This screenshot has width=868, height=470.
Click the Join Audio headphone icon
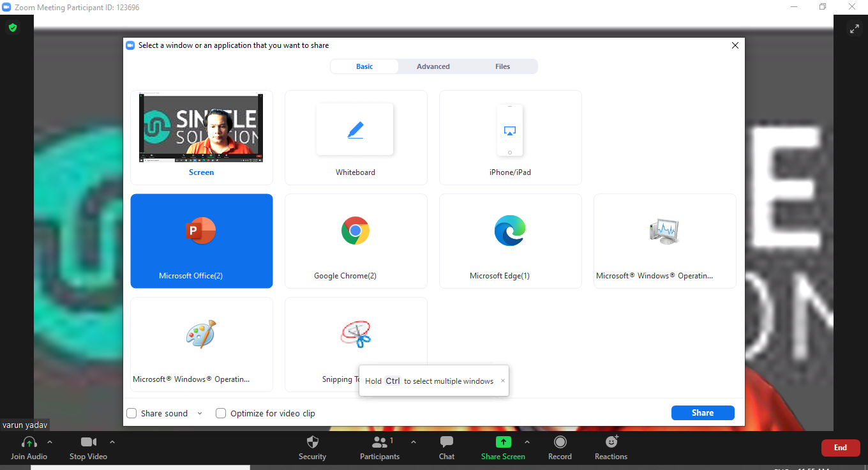pyautogui.click(x=29, y=442)
